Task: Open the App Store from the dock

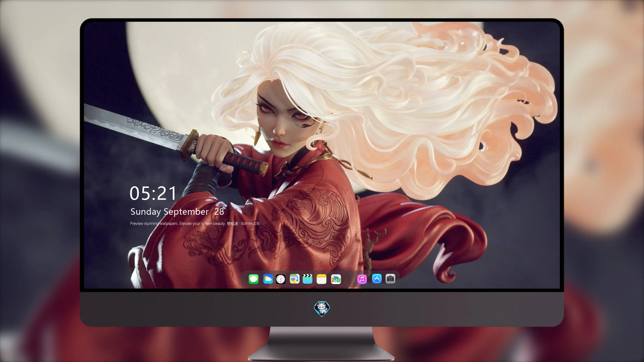Action: [377, 279]
